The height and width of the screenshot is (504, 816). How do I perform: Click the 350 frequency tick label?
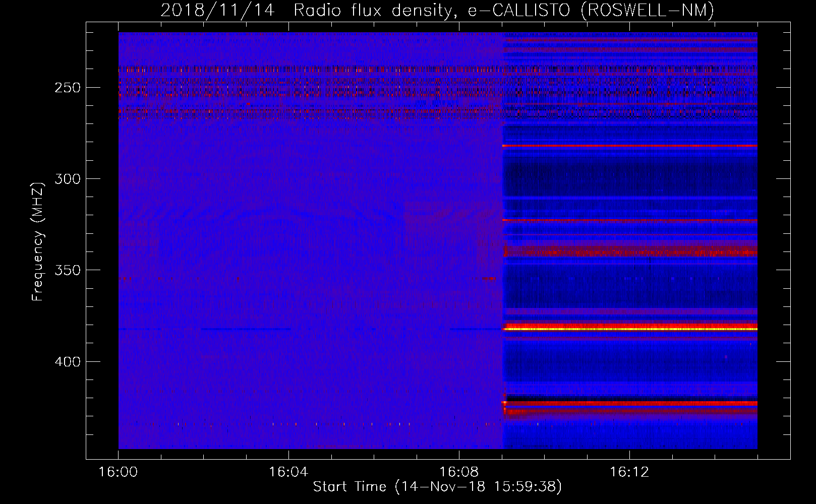click(68, 270)
